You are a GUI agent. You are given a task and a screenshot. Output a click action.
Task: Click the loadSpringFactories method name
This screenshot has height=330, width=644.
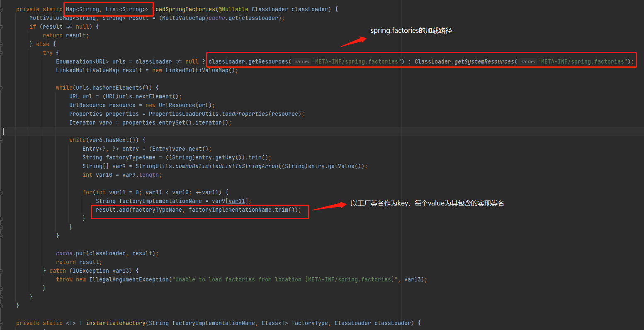pyautogui.click(x=184, y=9)
